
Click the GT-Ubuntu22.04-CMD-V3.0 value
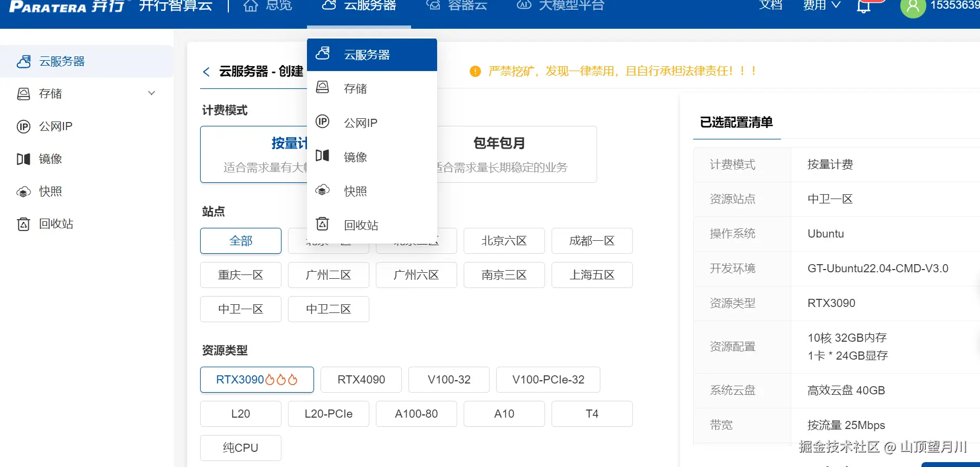click(878, 268)
